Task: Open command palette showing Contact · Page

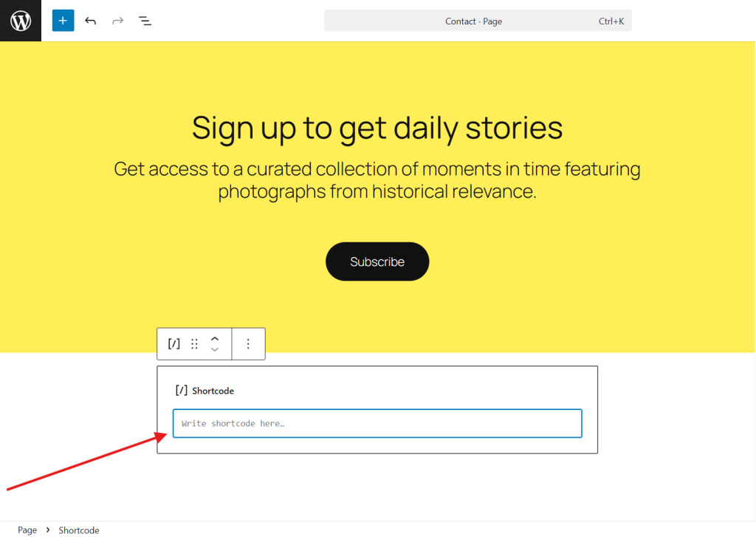Action: click(478, 21)
